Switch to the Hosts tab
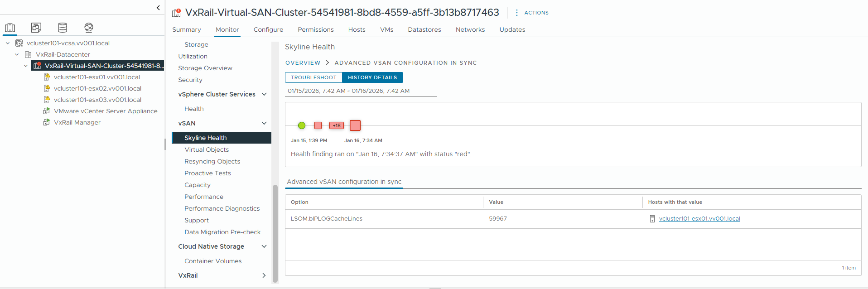This screenshot has height=289, width=868. tap(357, 29)
